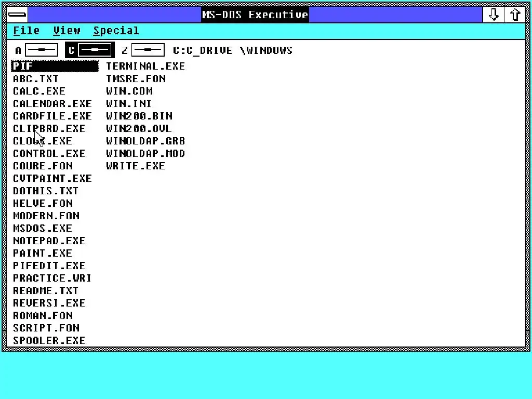Open the View menu
Image resolution: width=532 pixels, height=399 pixels.
[67, 31]
